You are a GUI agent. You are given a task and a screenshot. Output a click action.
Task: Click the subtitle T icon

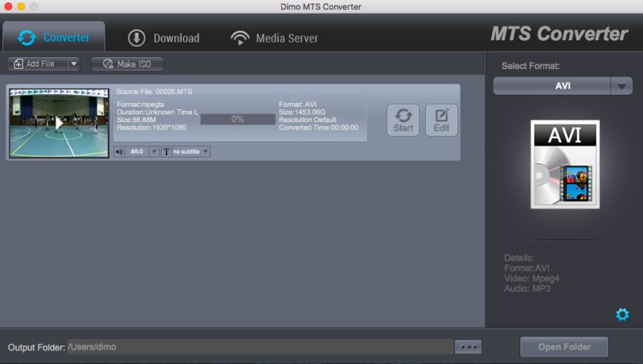(166, 152)
